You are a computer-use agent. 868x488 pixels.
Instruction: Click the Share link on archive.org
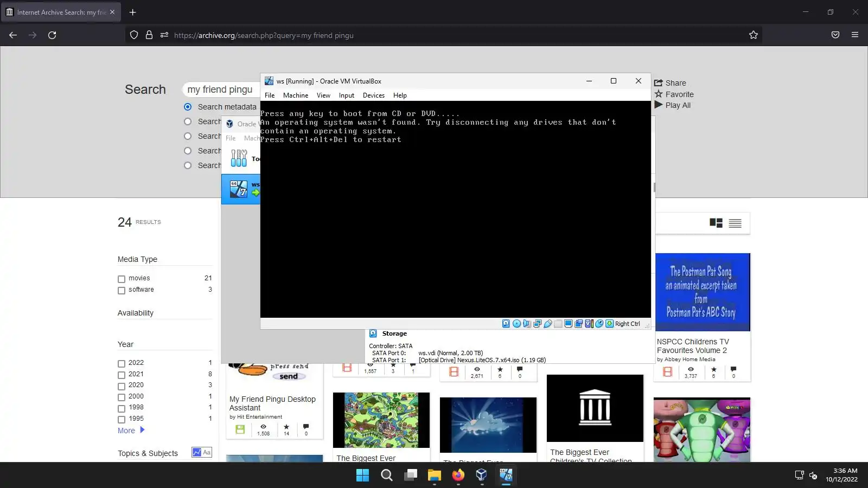pos(670,83)
